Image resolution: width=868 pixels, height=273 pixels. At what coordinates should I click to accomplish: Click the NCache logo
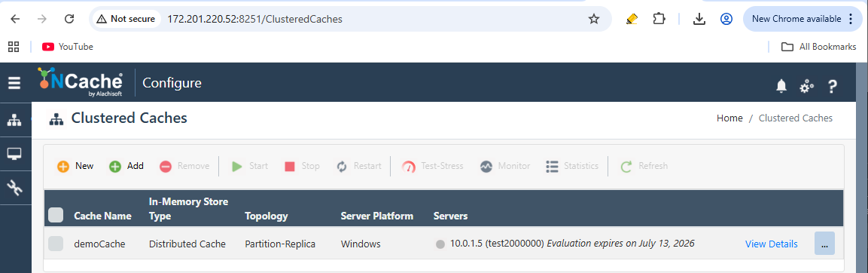point(81,82)
